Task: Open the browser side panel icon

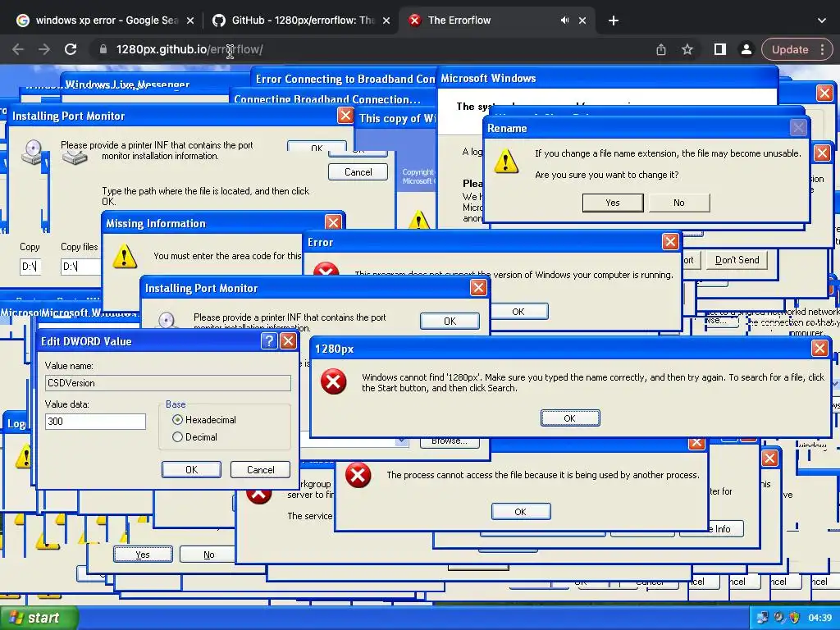Action: [x=720, y=49]
